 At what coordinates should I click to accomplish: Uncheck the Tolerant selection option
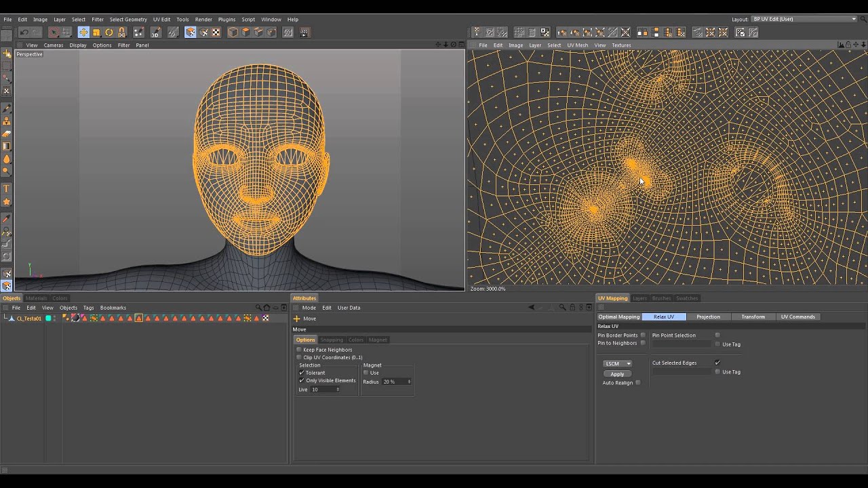coord(302,373)
